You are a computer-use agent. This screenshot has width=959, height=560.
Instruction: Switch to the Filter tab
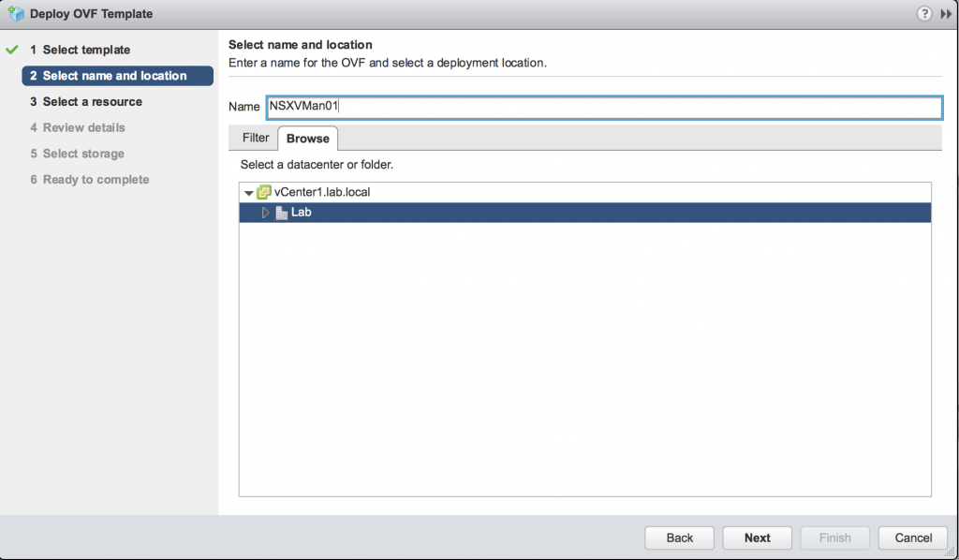tap(255, 138)
